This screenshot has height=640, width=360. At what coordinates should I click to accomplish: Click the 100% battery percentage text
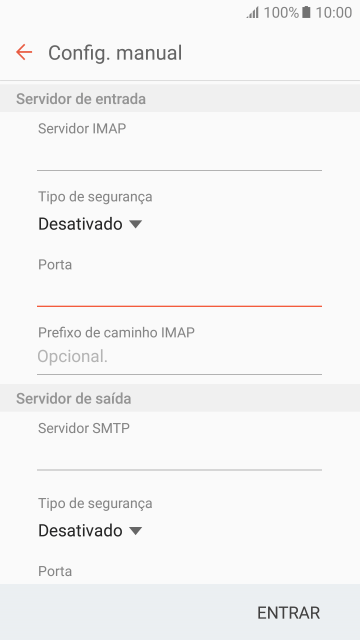click(281, 13)
